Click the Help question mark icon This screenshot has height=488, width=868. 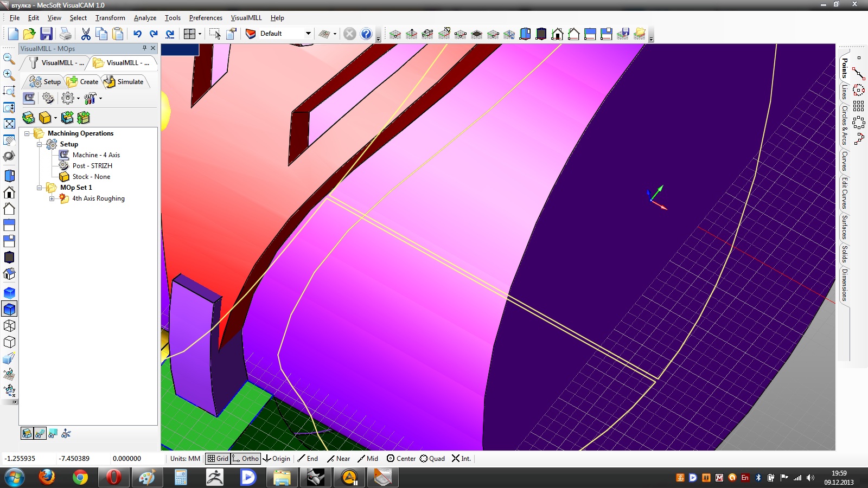pyautogui.click(x=366, y=34)
